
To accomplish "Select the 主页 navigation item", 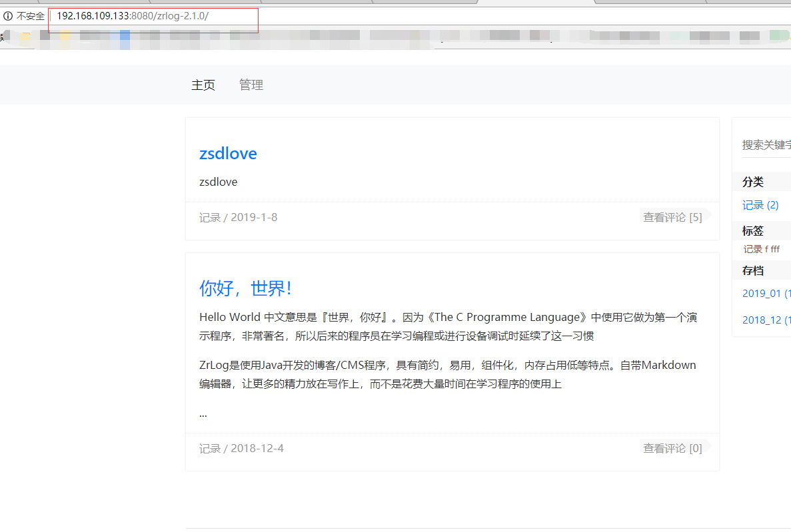I will [203, 85].
